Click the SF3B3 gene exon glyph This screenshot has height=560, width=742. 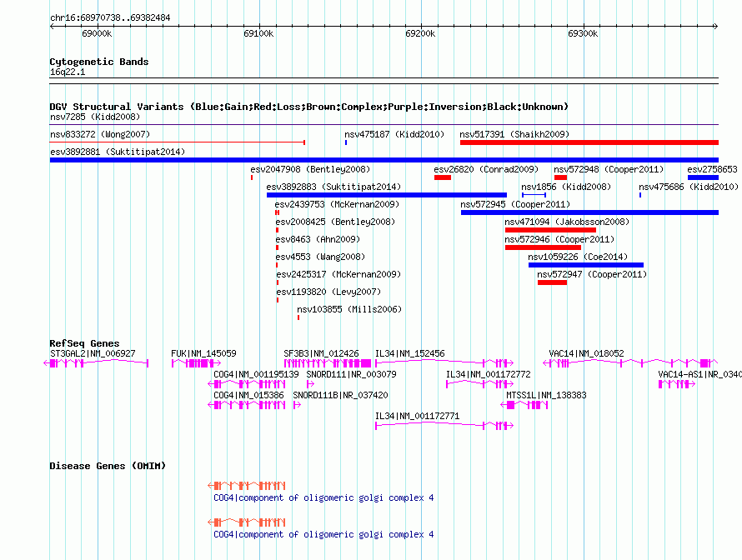pyautogui.click(x=328, y=363)
